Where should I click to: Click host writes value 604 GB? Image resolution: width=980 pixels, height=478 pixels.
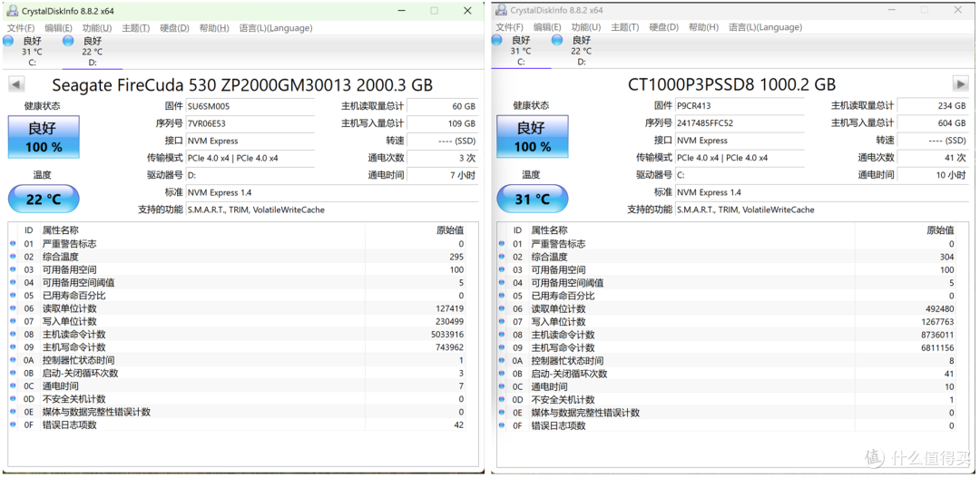coord(933,123)
